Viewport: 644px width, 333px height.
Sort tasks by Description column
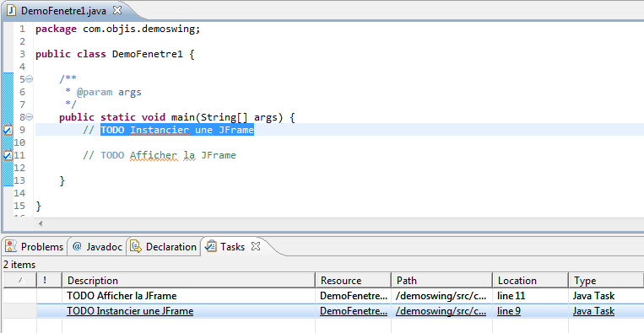click(188, 281)
